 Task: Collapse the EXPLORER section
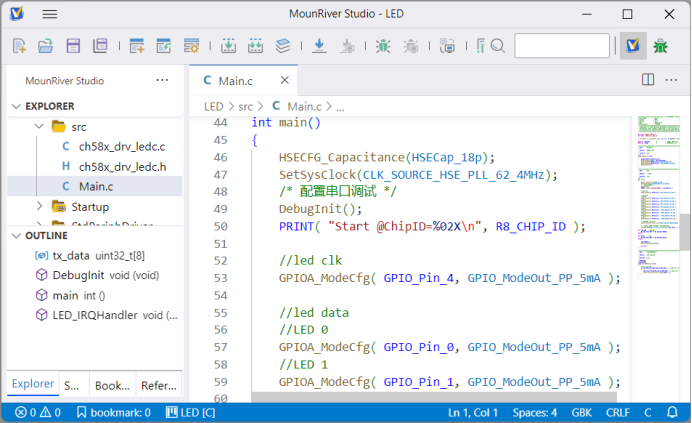[17, 106]
